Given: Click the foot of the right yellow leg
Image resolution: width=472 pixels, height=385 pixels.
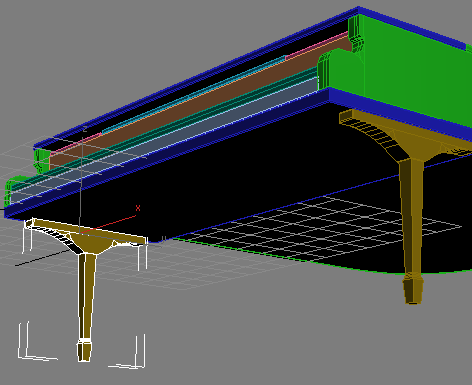Looking at the screenshot, I should coord(413,289).
